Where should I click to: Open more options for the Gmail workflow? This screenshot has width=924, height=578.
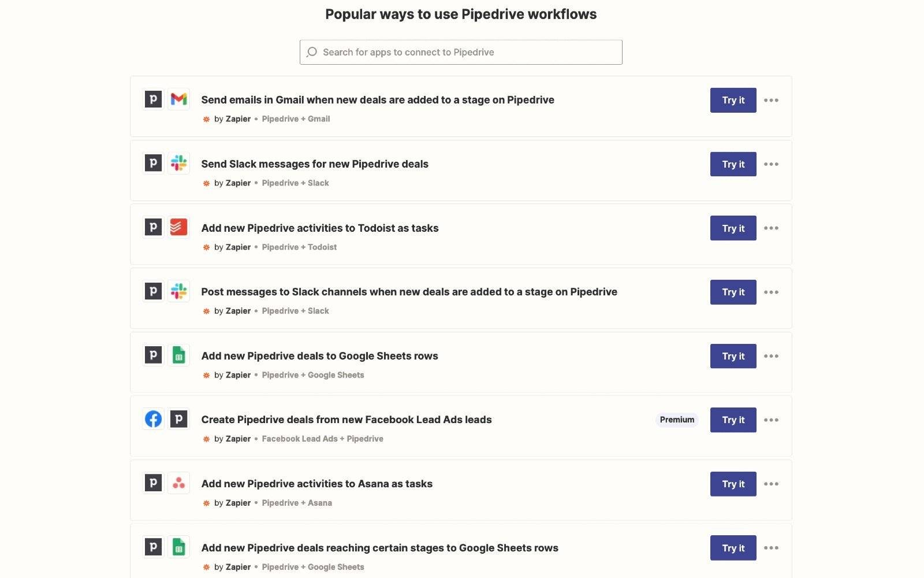771,100
